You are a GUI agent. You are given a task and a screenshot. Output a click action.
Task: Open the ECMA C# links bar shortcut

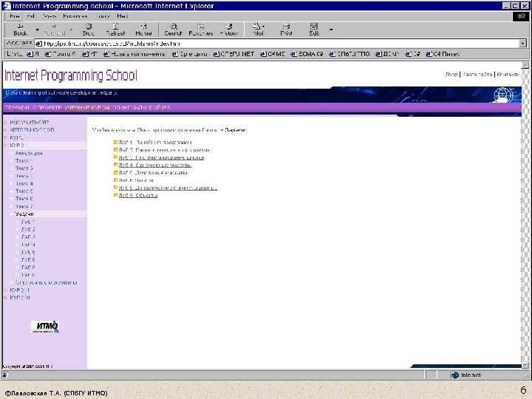[307, 54]
